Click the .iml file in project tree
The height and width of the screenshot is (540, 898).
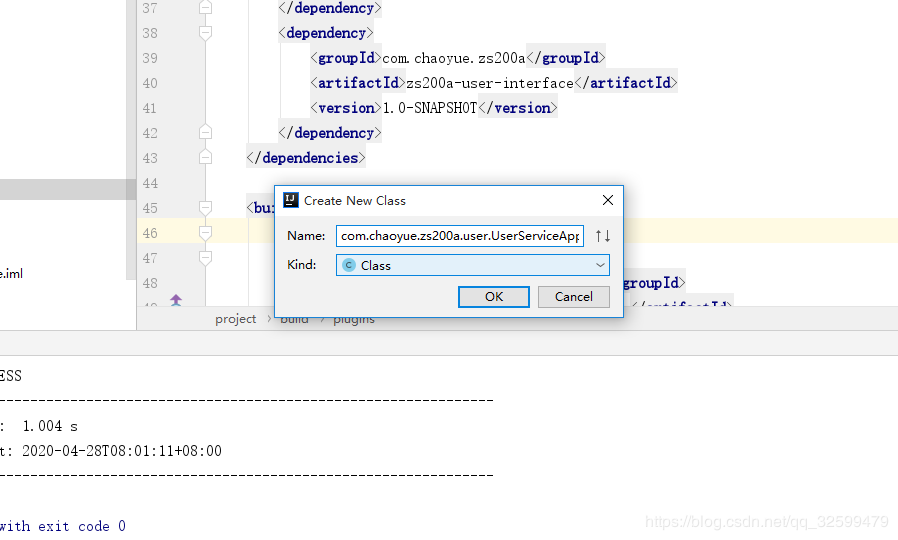pyautogui.click(x=11, y=274)
